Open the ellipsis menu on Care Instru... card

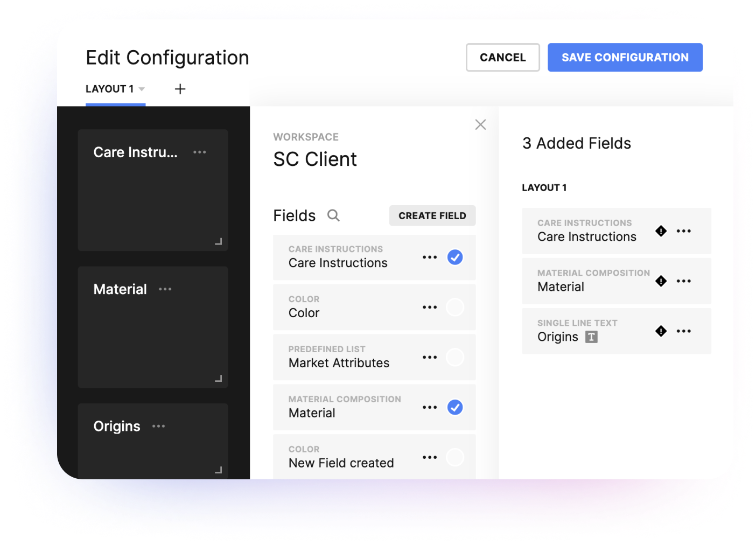click(x=200, y=152)
